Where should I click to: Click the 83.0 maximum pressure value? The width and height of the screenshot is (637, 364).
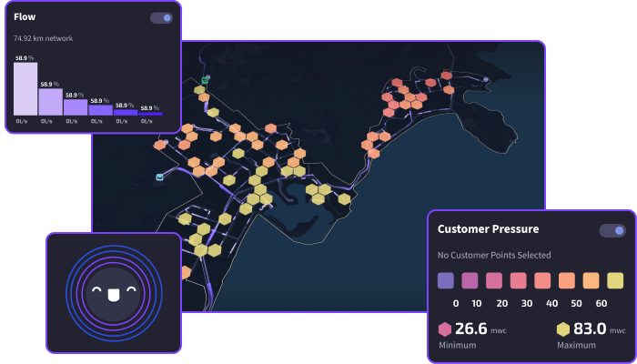pyautogui.click(x=589, y=329)
